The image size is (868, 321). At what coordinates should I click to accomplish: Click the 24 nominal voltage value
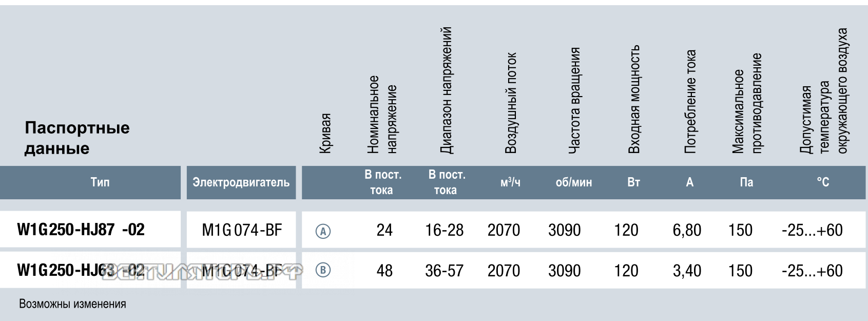[x=384, y=230]
